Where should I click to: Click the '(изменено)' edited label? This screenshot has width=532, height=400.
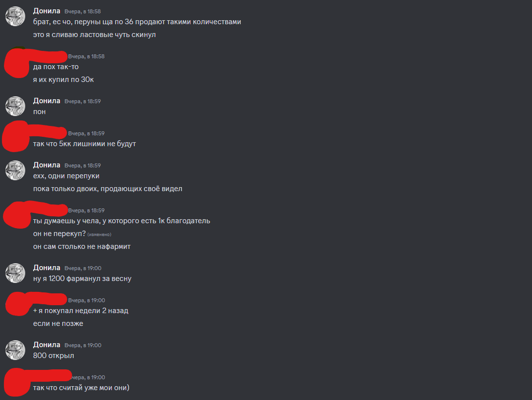99,234
